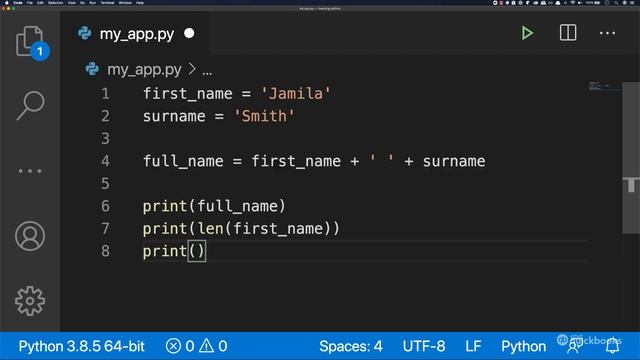Open the Apple menu
The width and height of the screenshot is (640, 360).
tap(6, 3)
